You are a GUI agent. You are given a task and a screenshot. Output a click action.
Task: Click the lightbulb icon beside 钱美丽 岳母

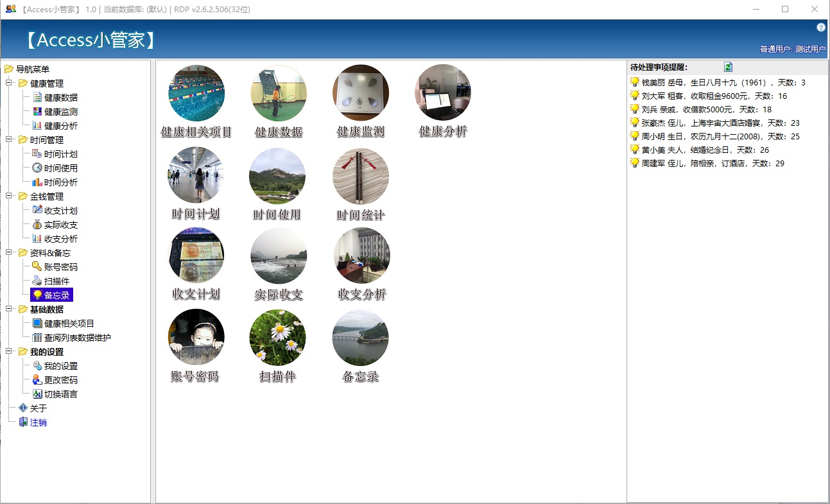635,82
